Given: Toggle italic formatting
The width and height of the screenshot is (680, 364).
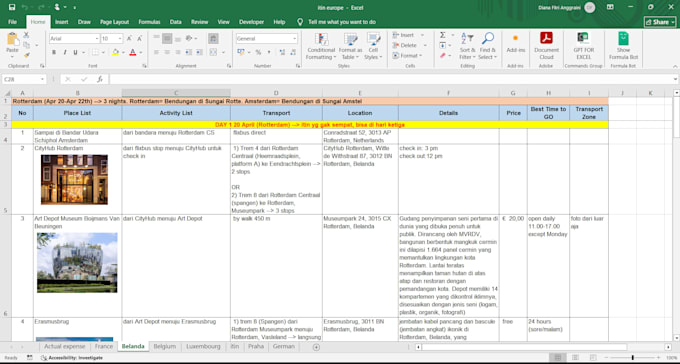Looking at the screenshot, I should (65, 52).
